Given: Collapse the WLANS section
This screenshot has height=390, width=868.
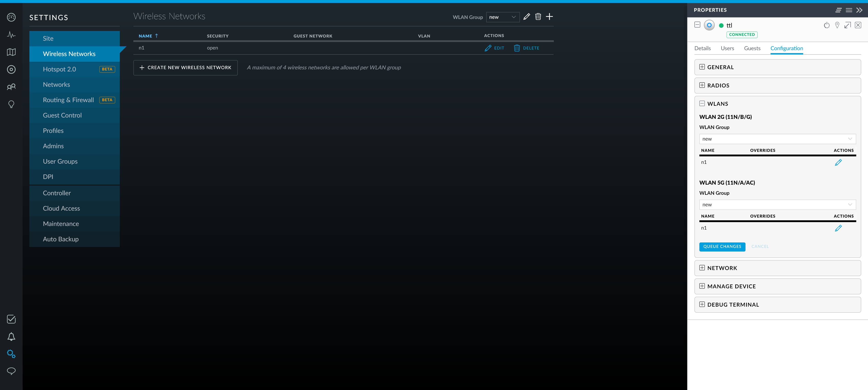Looking at the screenshot, I should (x=702, y=104).
